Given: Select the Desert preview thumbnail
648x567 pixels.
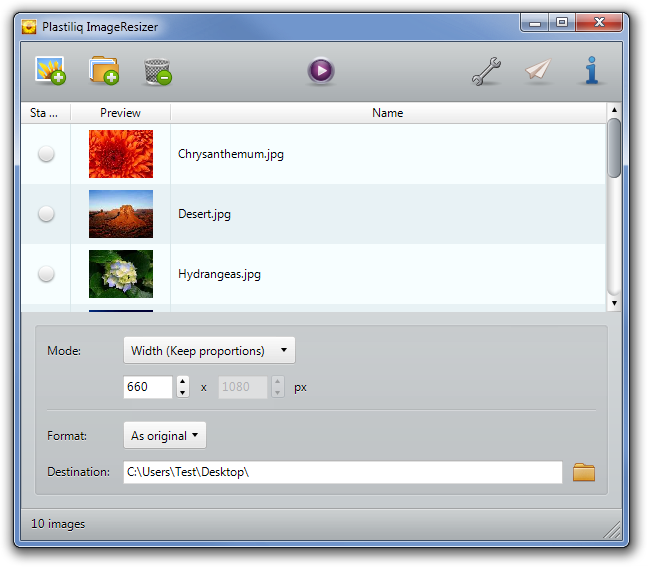Looking at the screenshot, I should click(x=121, y=214).
